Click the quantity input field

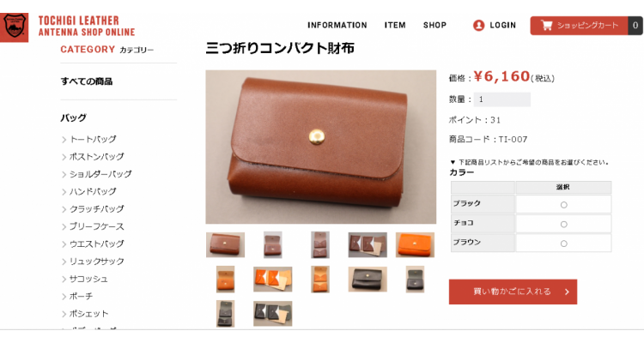point(502,99)
